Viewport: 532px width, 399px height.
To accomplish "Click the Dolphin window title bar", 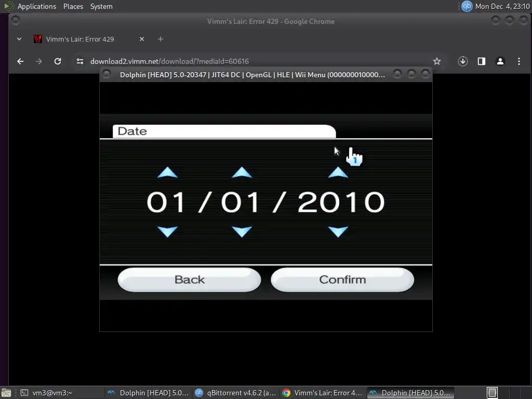I will point(252,75).
